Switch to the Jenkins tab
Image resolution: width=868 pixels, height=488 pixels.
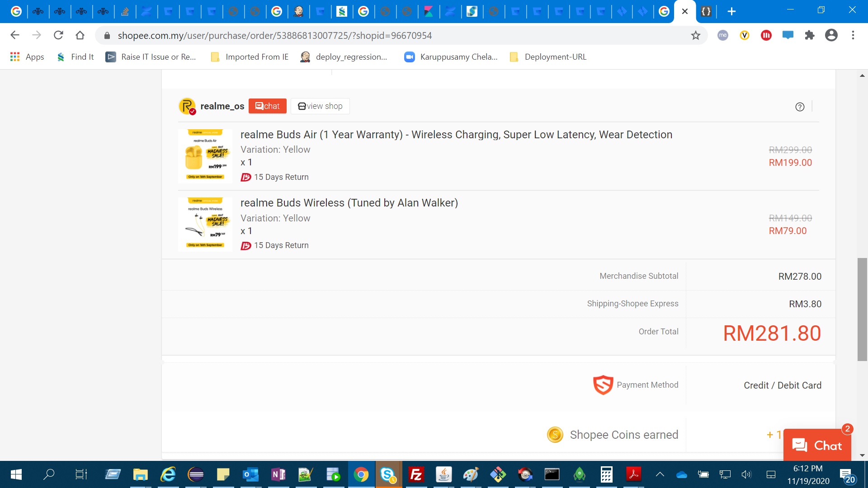[298, 11]
